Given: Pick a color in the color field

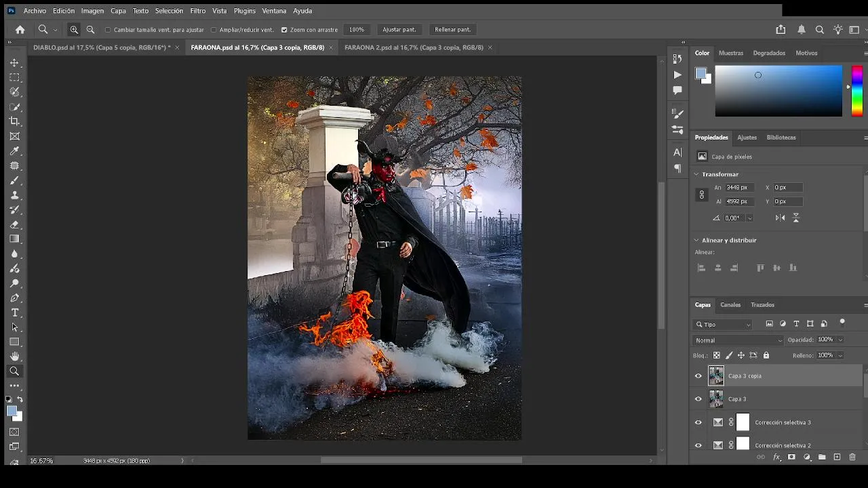Looking at the screenshot, I should tap(778, 91).
